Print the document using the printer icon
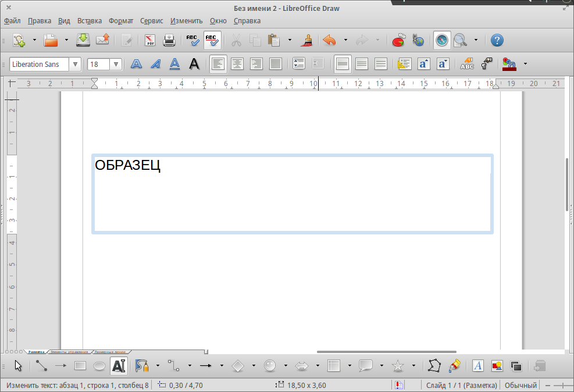 pyautogui.click(x=169, y=40)
